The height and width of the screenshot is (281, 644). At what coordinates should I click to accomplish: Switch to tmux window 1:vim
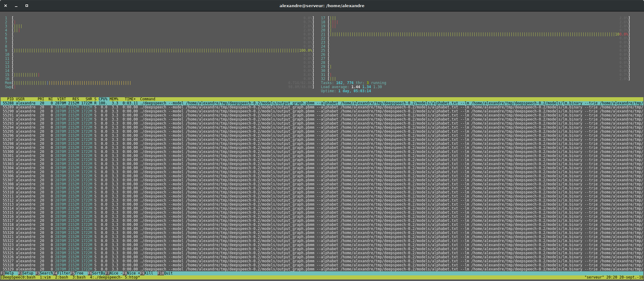(x=45, y=277)
